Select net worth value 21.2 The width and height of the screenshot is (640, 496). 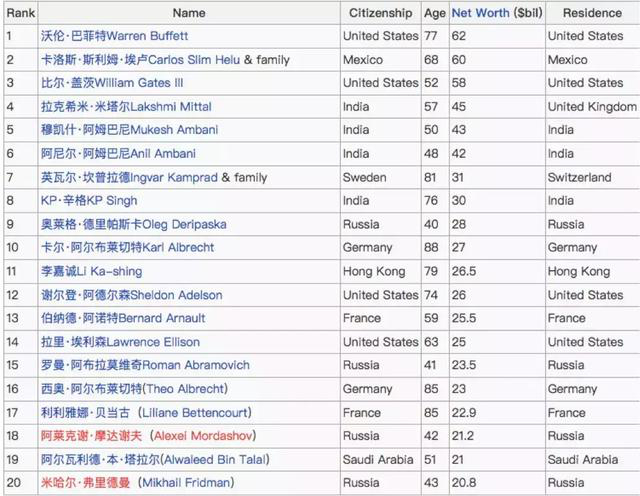(x=463, y=436)
